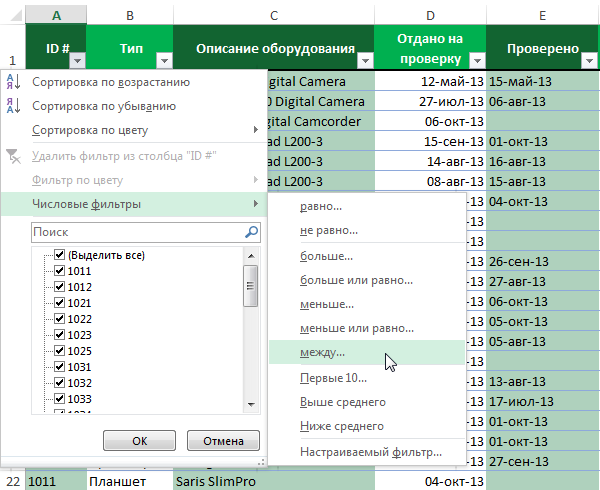Select the больше... filter option
The image size is (600, 490).
pos(367,256)
